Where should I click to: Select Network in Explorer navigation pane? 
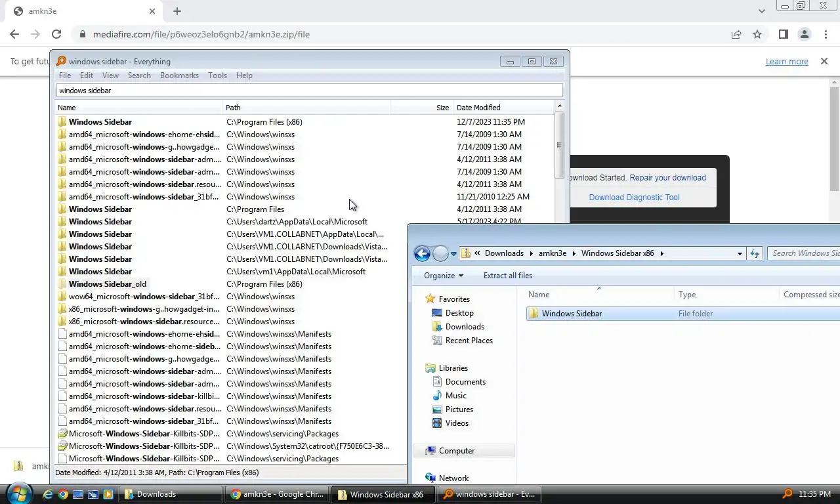coord(453,478)
